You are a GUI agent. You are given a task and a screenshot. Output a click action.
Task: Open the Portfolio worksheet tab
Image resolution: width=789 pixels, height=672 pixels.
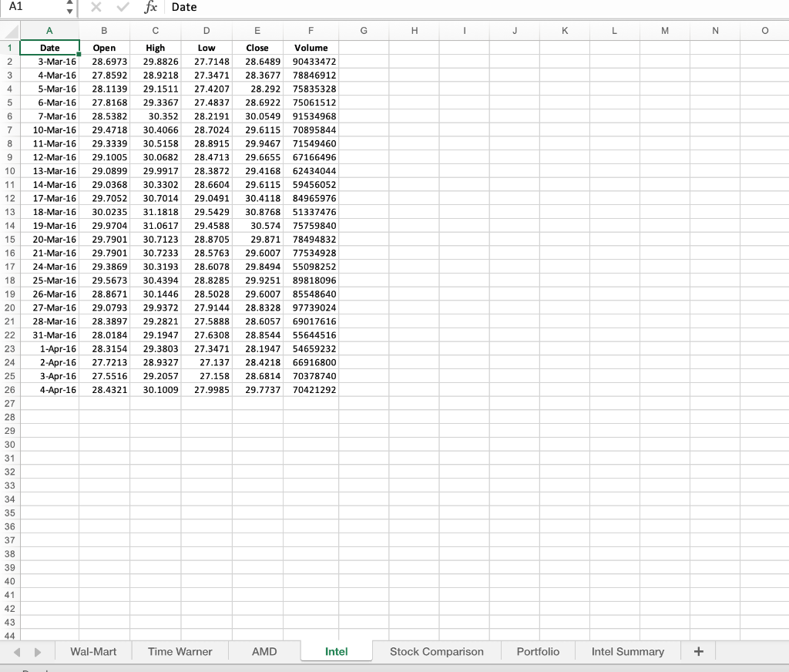point(538,651)
